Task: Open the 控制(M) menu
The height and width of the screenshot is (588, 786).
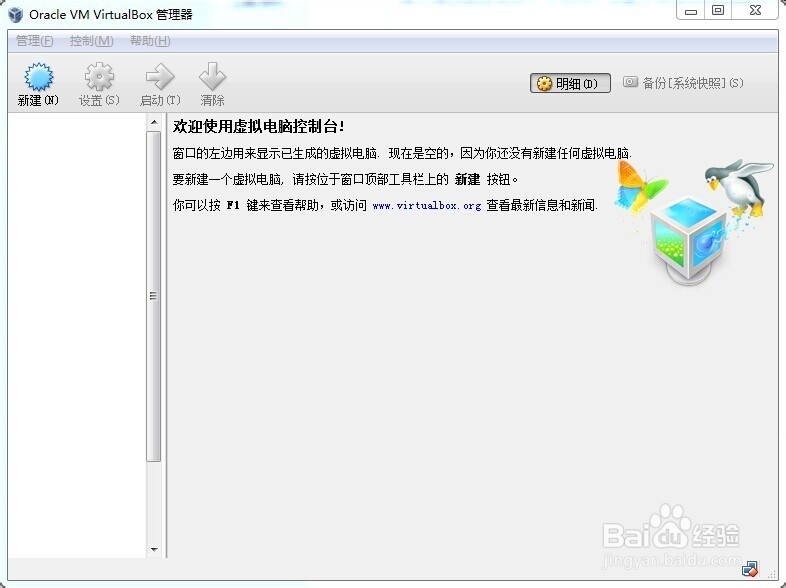Action: (91, 41)
